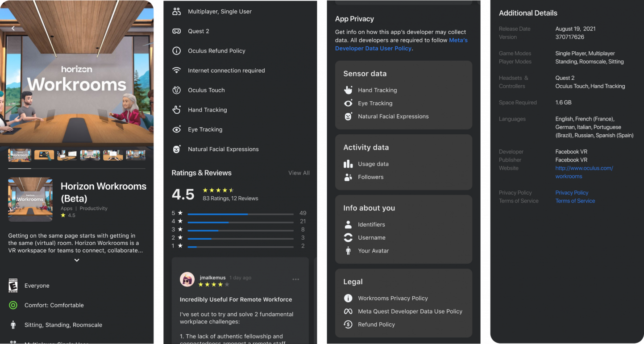Click the 1 star rating bar
This screenshot has width=644, height=344.
[x=241, y=247]
